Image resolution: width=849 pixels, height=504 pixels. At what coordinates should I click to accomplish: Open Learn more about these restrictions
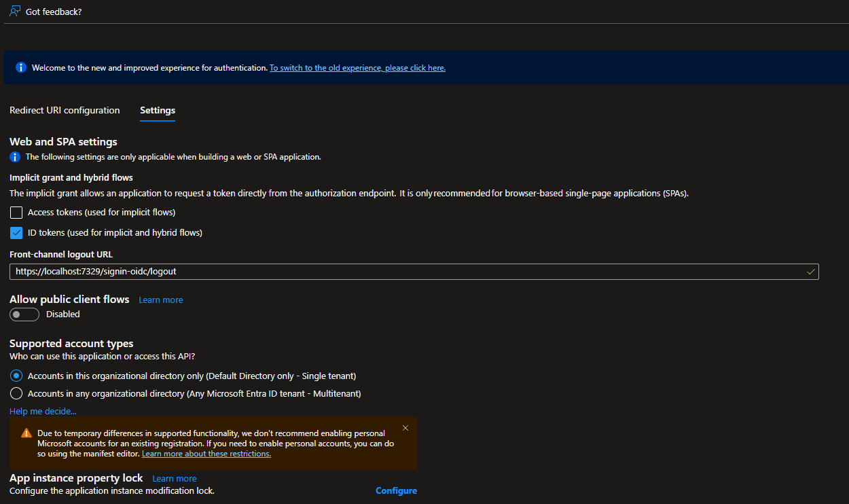coord(205,453)
